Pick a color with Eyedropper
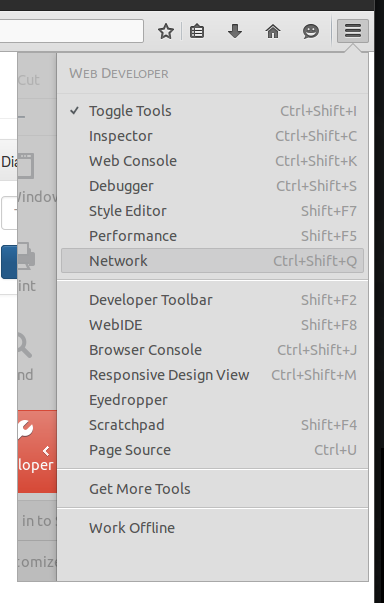Viewport: 384px width, 603px height. 212,400
